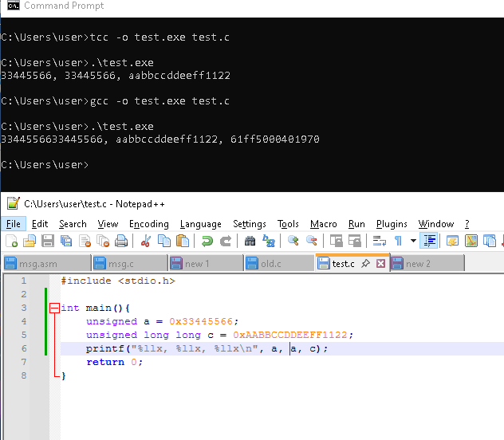
Task: Click the Zoom Out magnifier icon
Action: tap(312, 241)
